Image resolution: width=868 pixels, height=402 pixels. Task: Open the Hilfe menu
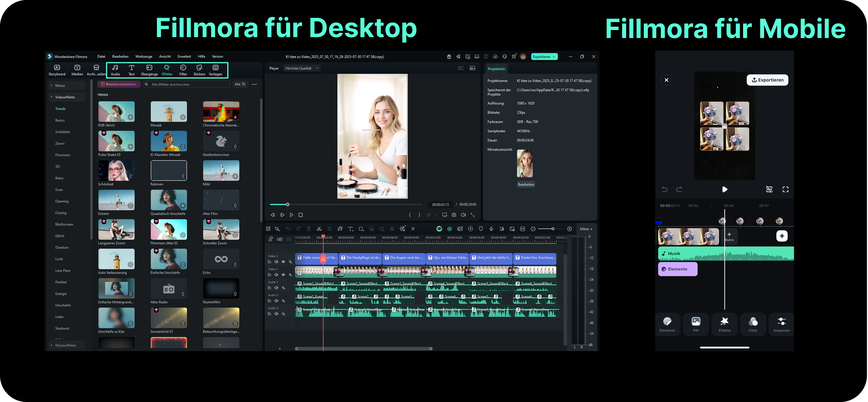[201, 57]
